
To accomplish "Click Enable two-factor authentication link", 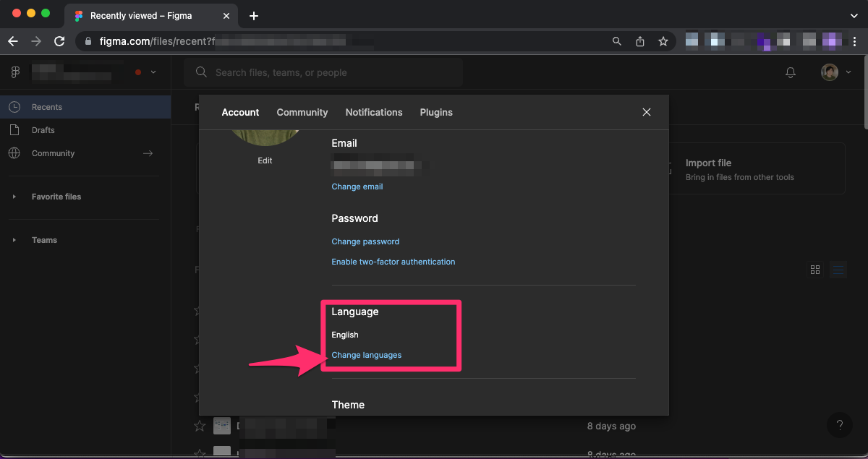I will tap(393, 262).
